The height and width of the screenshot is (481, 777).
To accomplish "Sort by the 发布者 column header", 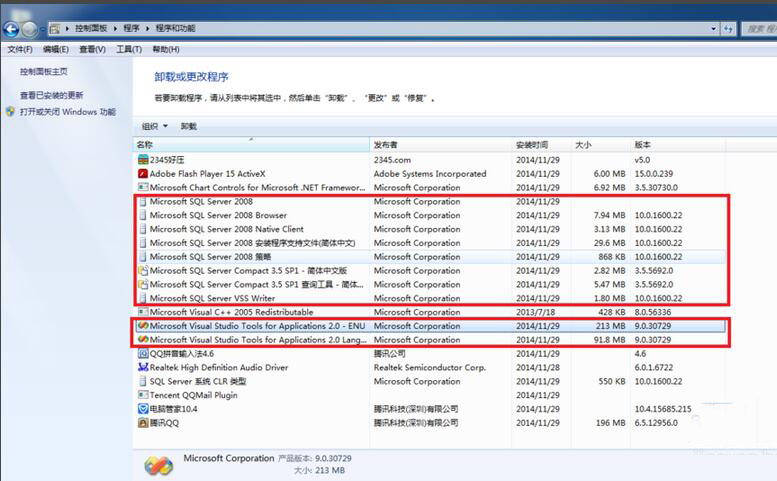I will [x=441, y=145].
